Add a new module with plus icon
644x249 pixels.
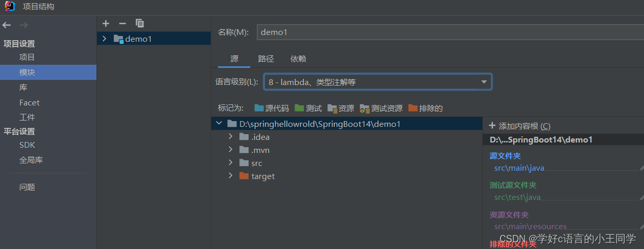106,23
